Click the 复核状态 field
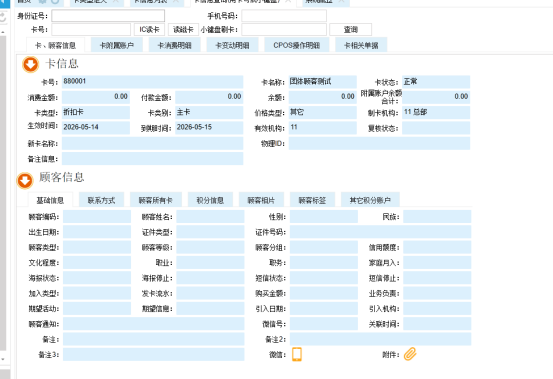553x379 pixels. click(436, 128)
